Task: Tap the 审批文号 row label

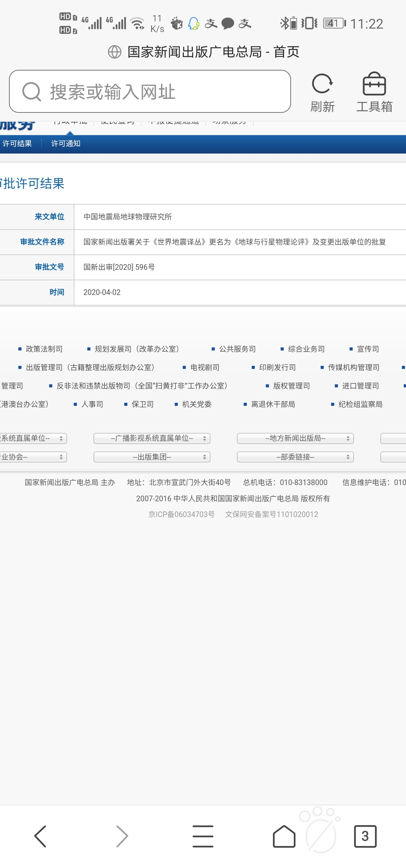Action: tap(50, 267)
